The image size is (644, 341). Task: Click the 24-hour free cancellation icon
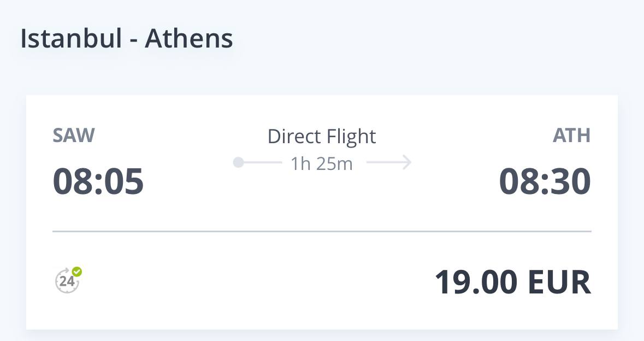tap(68, 280)
